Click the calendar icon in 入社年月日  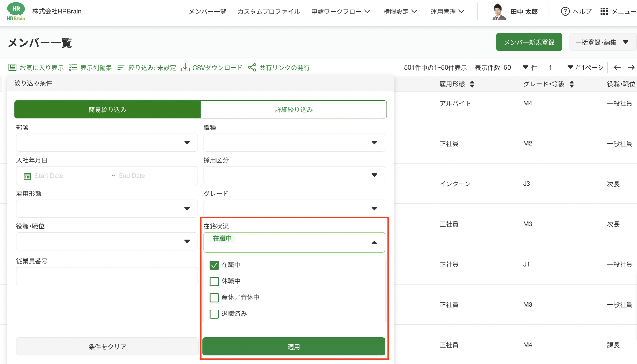[27, 176]
